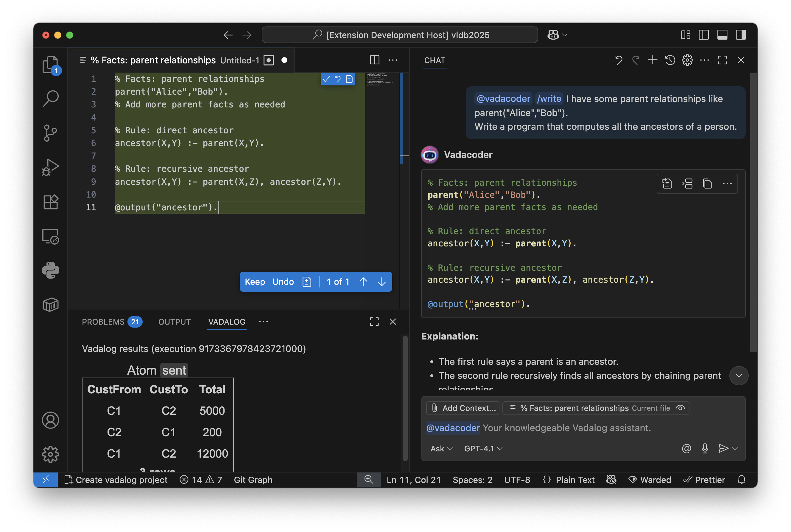This screenshot has width=791, height=532.
Task: Toggle the primary side bar
Action: tap(704, 35)
